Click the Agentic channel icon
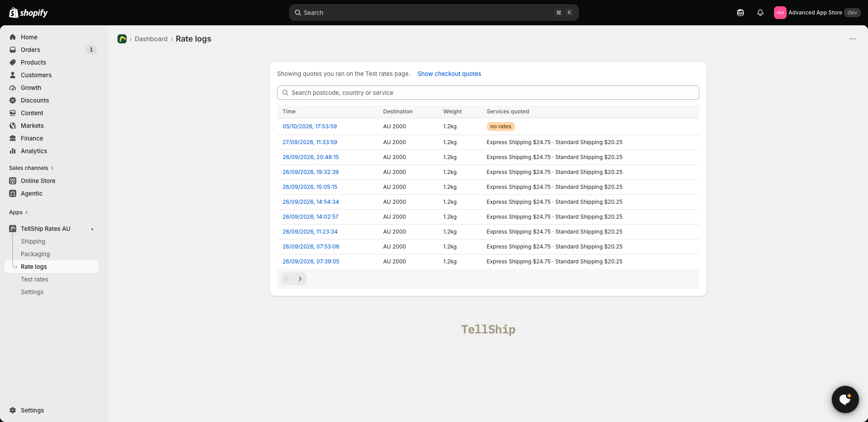The width and height of the screenshot is (868, 422). [x=13, y=193]
